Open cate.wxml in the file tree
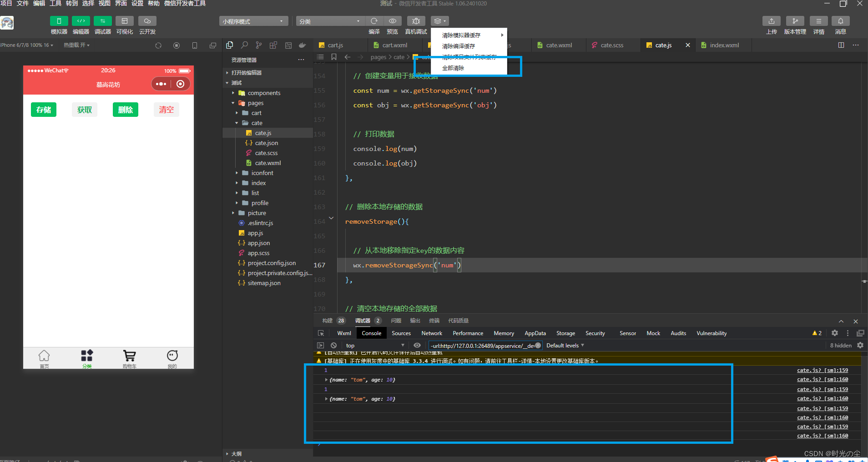The image size is (868, 462). pyautogui.click(x=267, y=163)
